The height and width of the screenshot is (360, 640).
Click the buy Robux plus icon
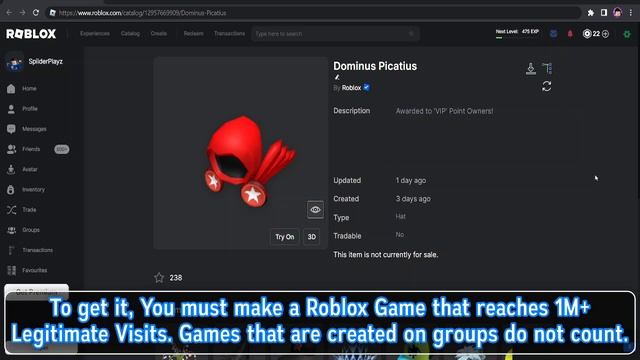pos(606,34)
